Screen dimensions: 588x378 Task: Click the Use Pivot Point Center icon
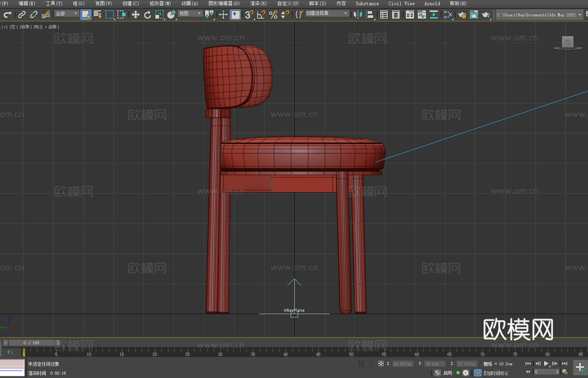(x=210, y=14)
